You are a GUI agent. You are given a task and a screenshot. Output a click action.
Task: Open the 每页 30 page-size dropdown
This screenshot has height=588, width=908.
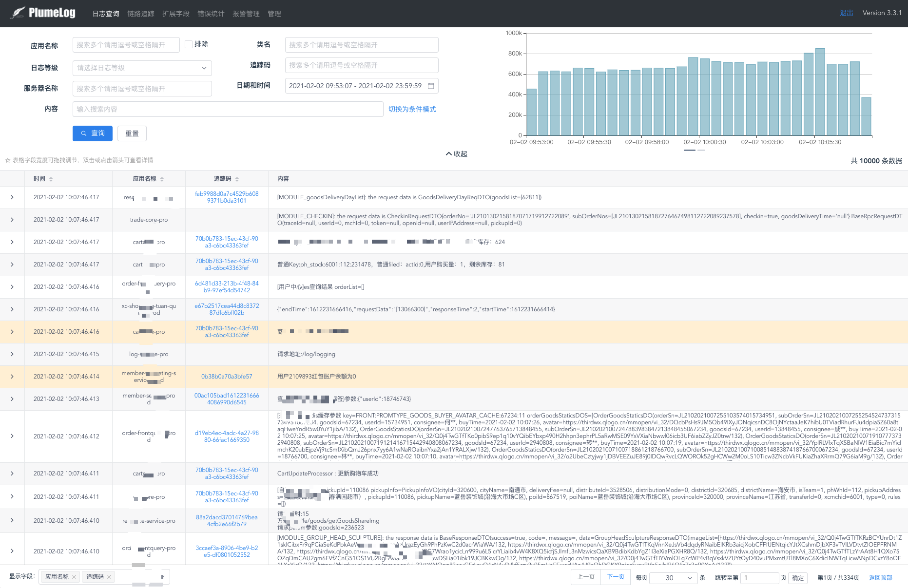(x=673, y=578)
